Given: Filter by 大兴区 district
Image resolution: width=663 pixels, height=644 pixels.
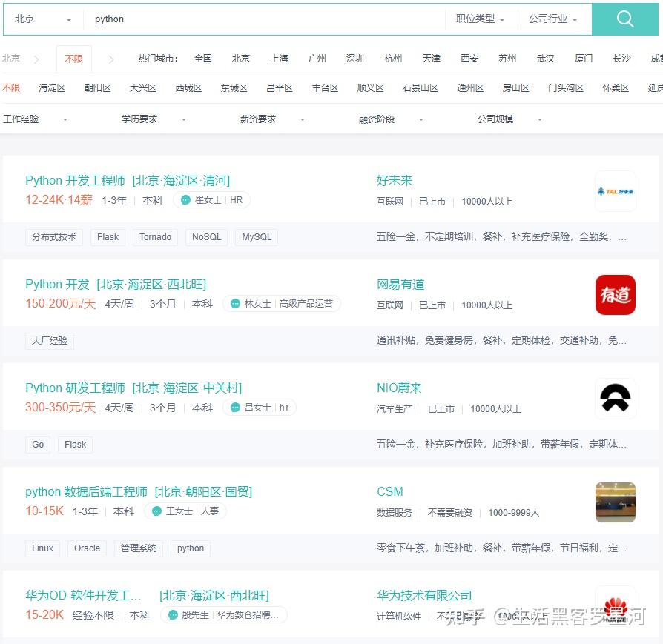Looking at the screenshot, I should (143, 88).
